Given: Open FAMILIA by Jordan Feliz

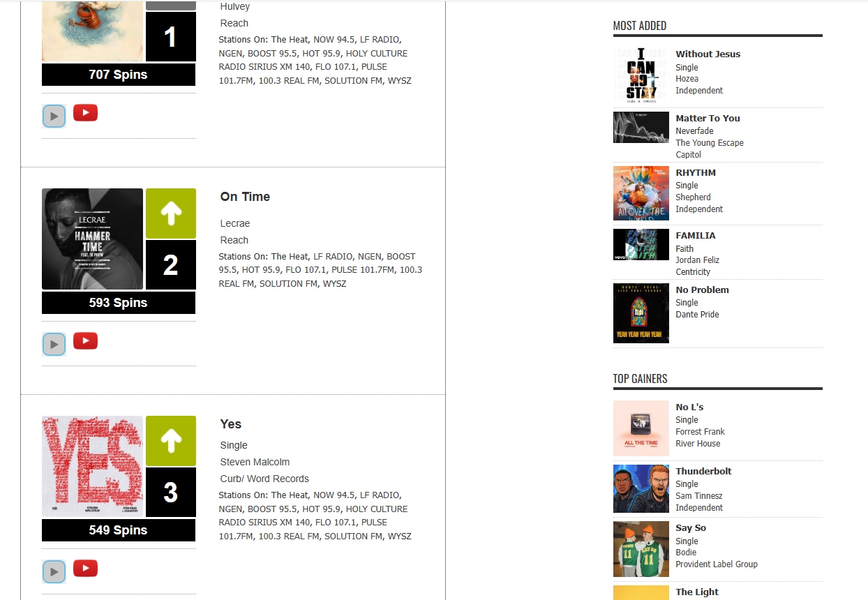Looking at the screenshot, I should click(695, 235).
